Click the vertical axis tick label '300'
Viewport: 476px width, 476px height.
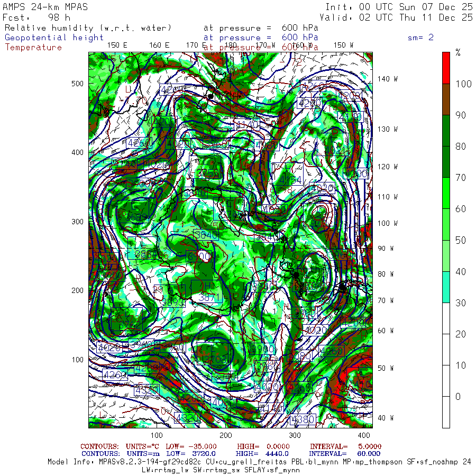coord(77,222)
